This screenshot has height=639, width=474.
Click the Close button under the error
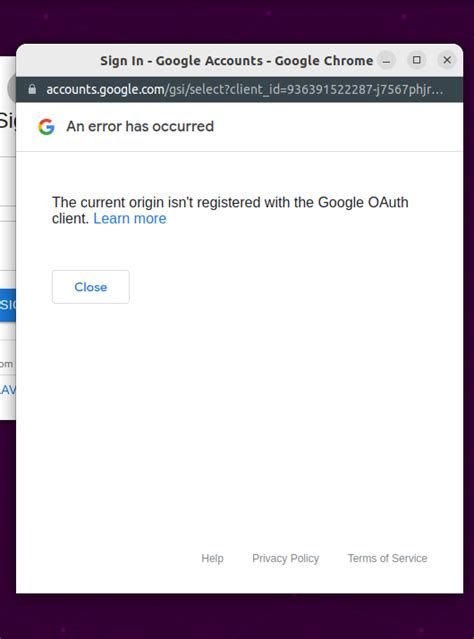pyautogui.click(x=90, y=287)
